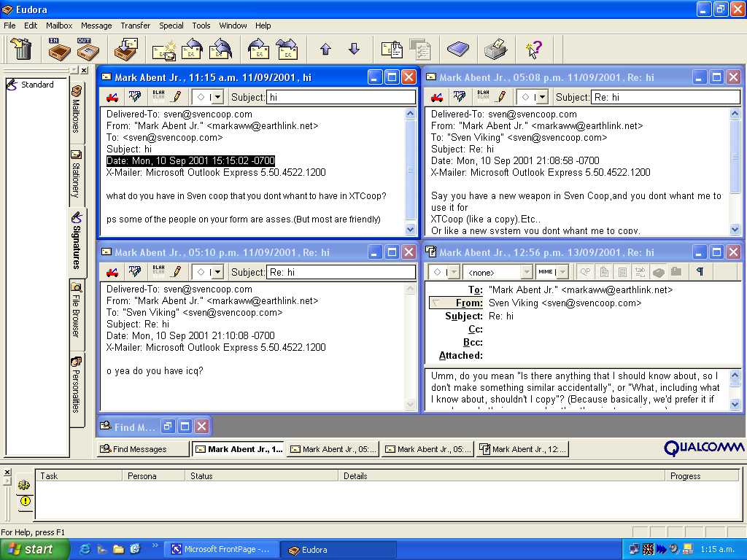Open the Special menu
This screenshot has width=747, height=560.
171,26
